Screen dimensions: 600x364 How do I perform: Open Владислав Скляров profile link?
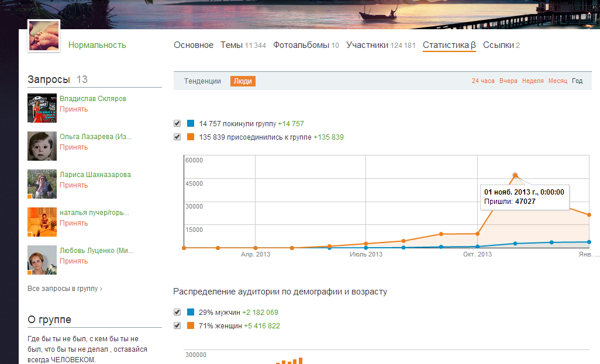(x=93, y=99)
